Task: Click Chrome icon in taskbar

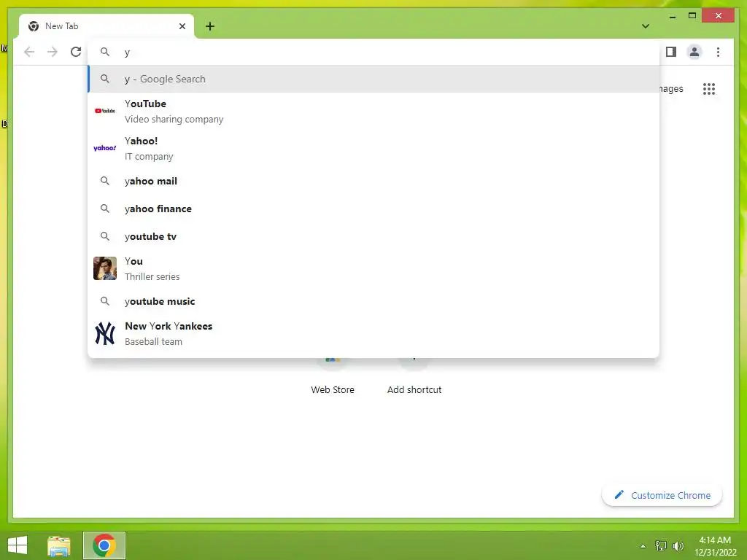Action: point(104,545)
